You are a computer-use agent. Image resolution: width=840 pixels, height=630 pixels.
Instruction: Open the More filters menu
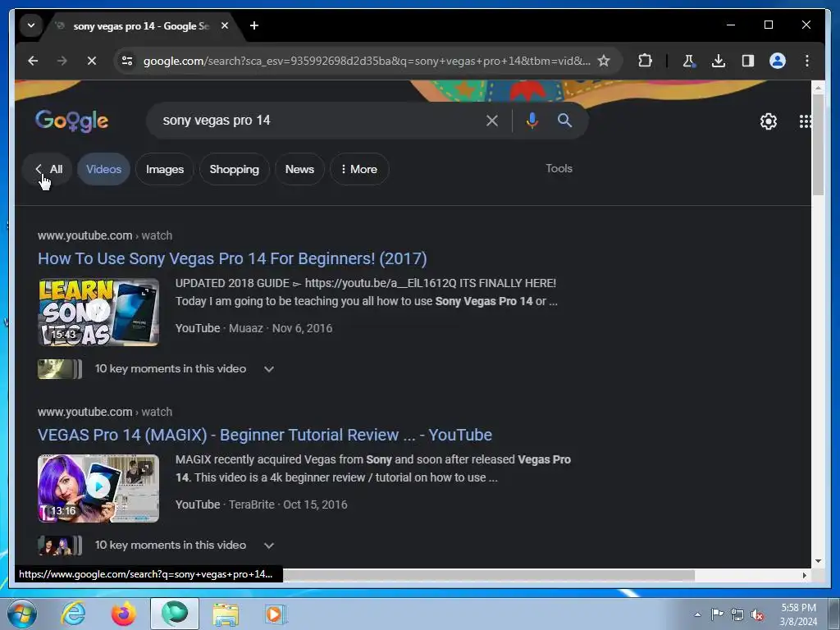point(359,169)
